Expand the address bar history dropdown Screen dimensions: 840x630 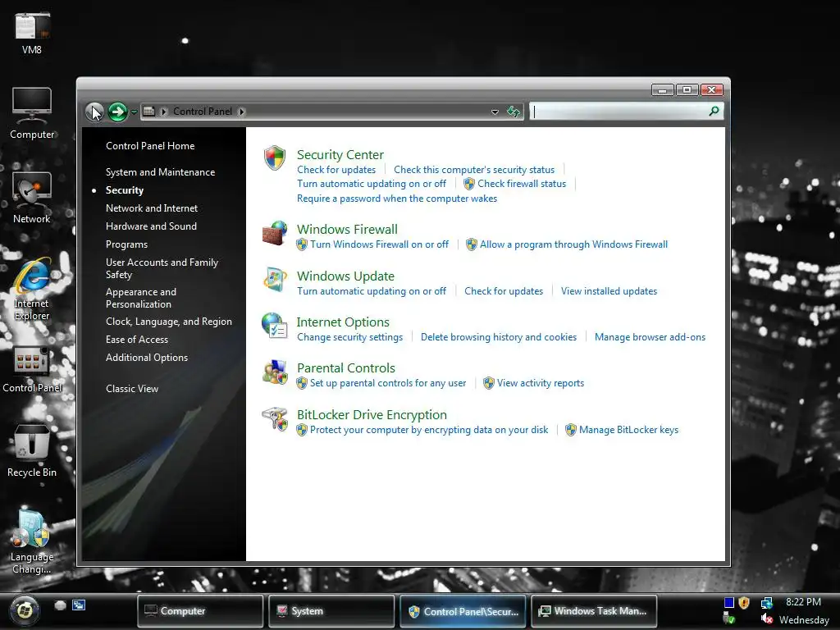[495, 112]
